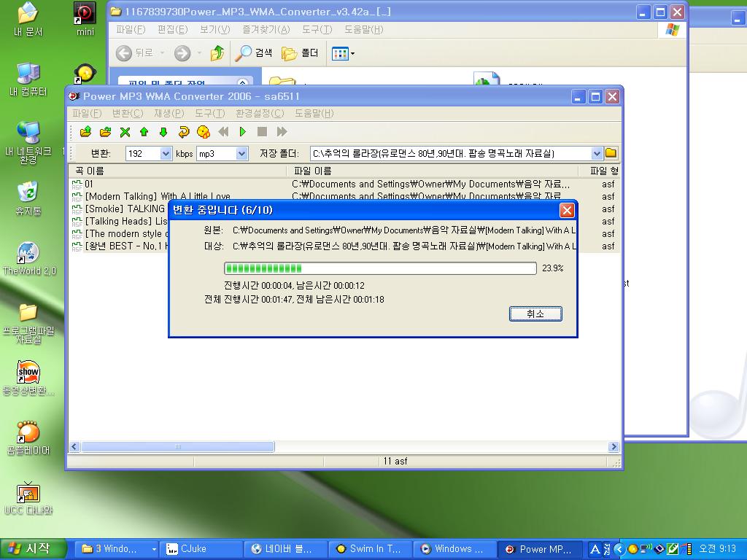Screen dimensions: 747x560
Task: Select the Talking Heads track row
Action: point(118,222)
